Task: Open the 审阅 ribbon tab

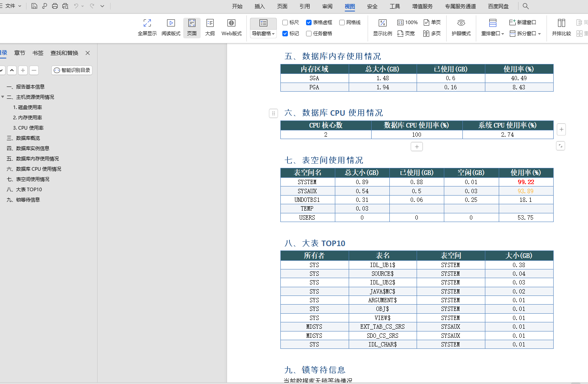Action: (x=327, y=6)
